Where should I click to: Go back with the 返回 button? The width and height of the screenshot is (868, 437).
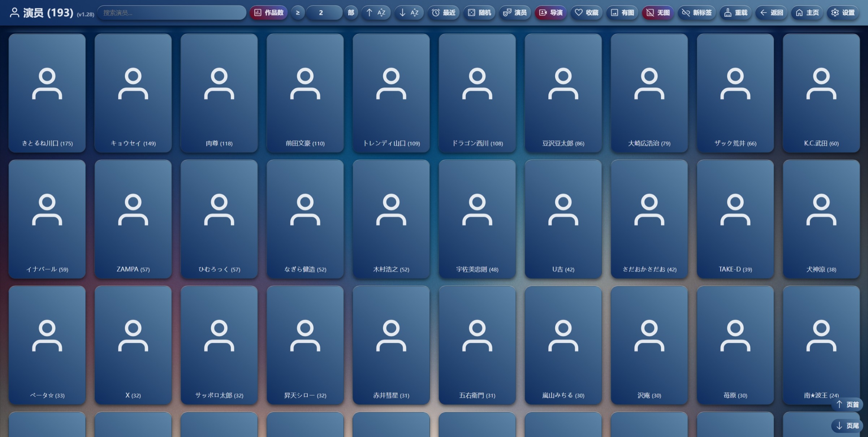coord(771,13)
